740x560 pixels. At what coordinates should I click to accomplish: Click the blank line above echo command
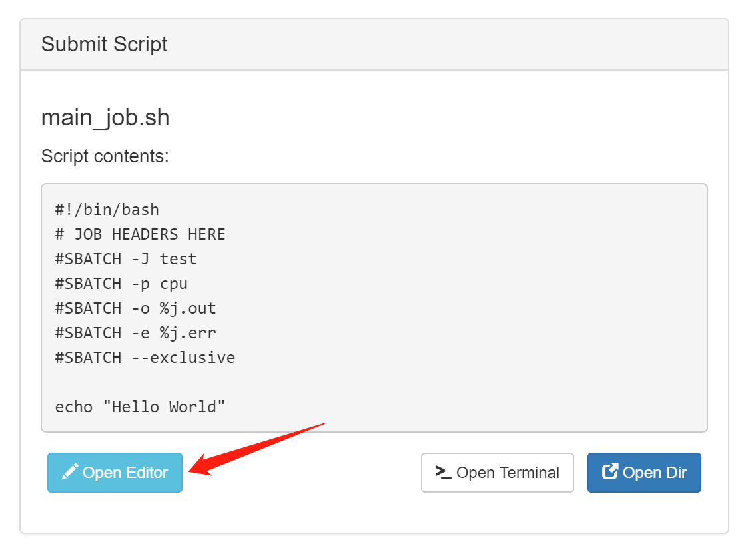[374, 382]
